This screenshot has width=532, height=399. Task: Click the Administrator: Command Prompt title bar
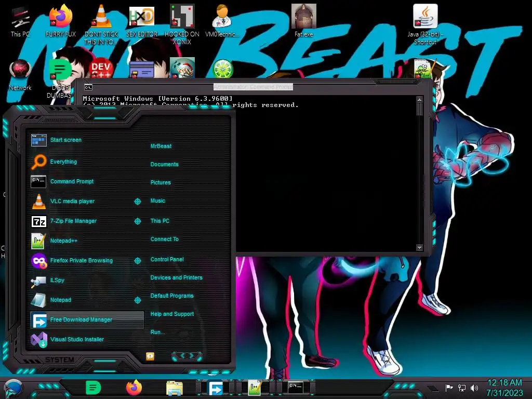pos(253,87)
